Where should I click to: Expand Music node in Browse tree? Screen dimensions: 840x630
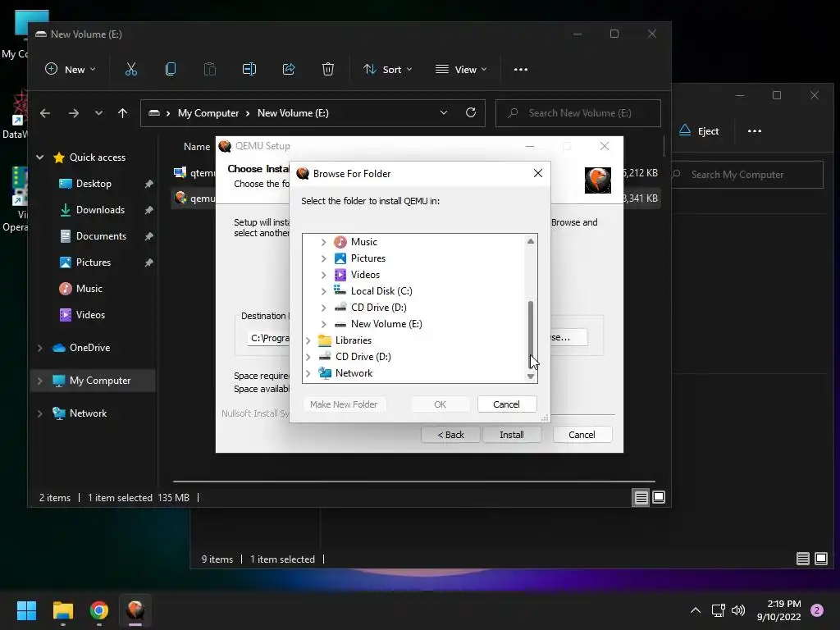pos(323,242)
